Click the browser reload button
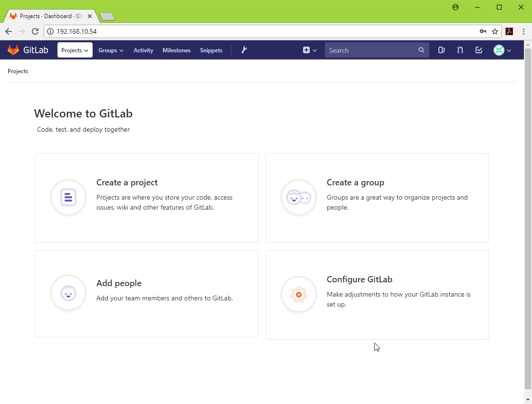 tap(35, 31)
